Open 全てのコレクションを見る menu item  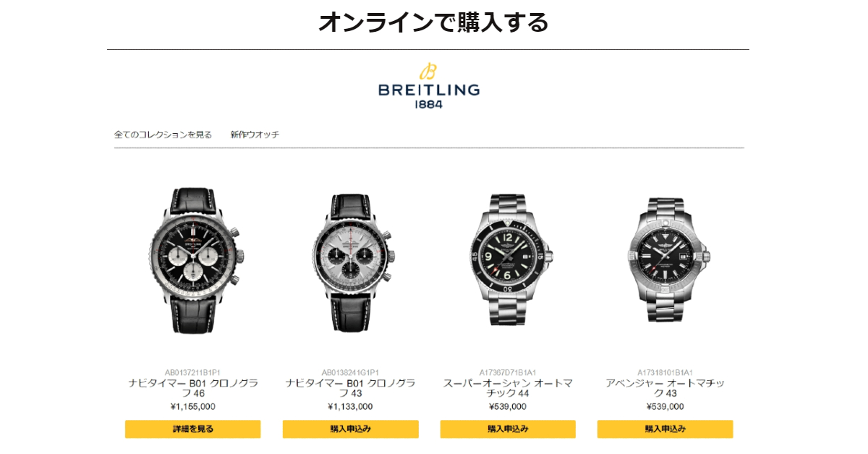[x=163, y=134]
